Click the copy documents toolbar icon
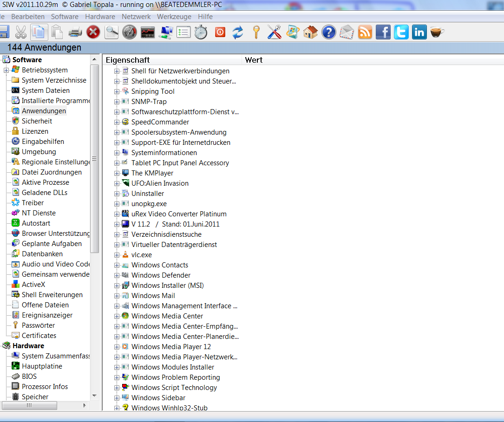Screen dimensions: 504x422 tap(39, 32)
